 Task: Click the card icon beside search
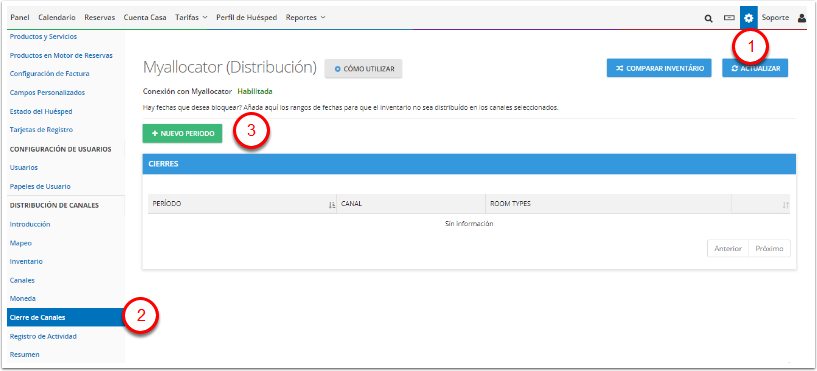tap(728, 18)
